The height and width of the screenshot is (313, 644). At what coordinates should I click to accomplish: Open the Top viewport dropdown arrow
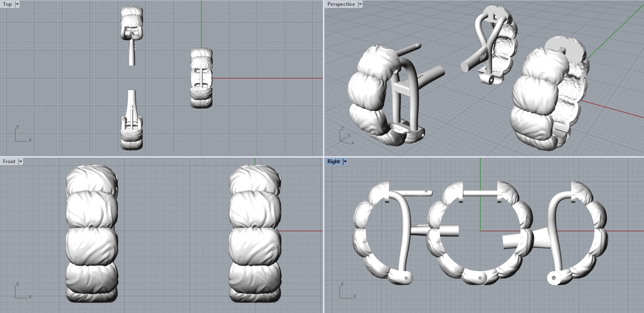click(17, 4)
